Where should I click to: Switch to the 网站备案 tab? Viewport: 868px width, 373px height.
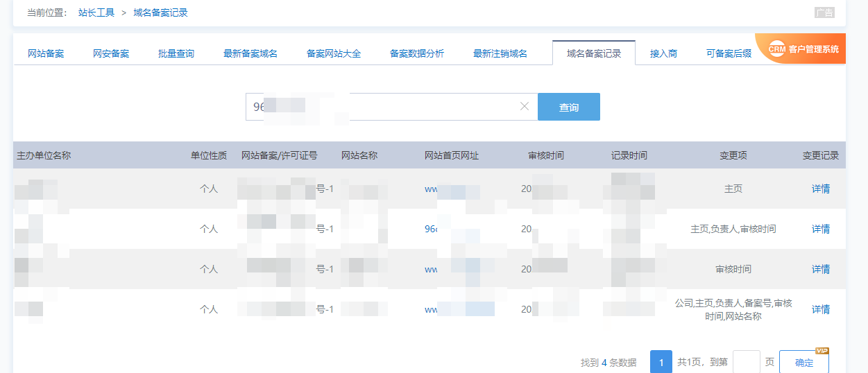(x=46, y=53)
